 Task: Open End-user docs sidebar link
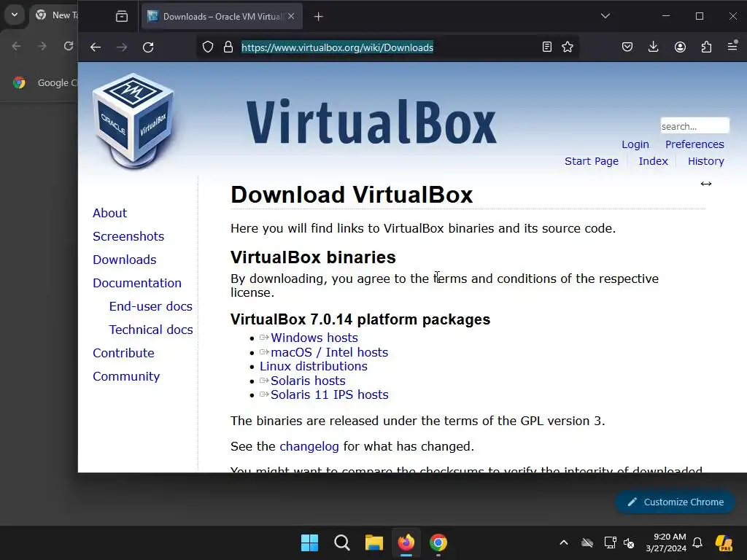150,306
